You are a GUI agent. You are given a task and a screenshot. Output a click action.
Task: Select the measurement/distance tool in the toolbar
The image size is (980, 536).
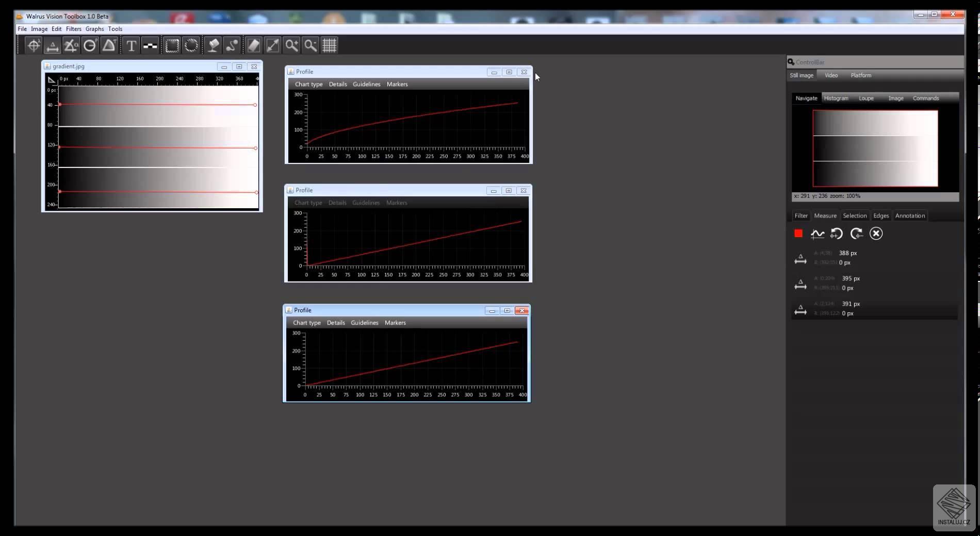(52, 45)
